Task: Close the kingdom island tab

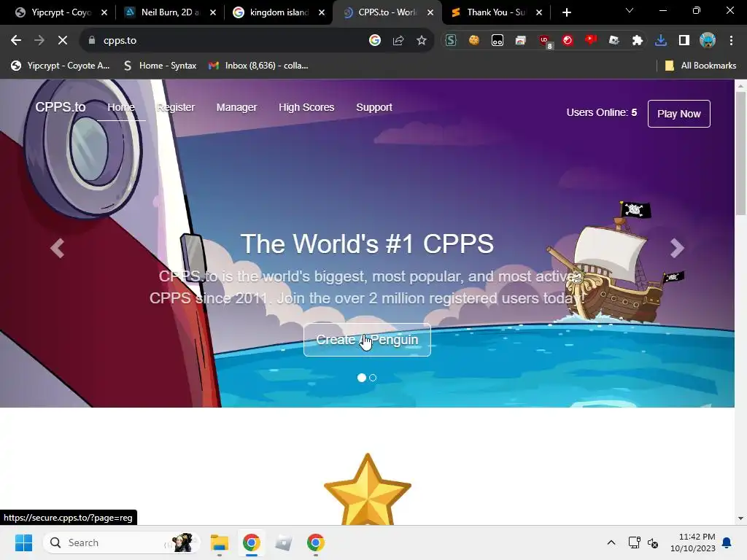Action: (322, 12)
